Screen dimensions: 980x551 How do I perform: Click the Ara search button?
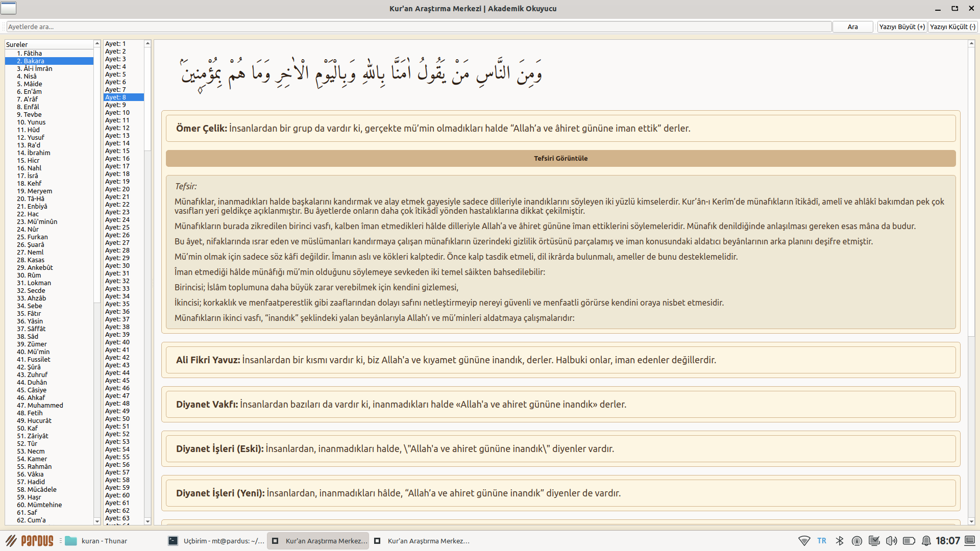[852, 27]
